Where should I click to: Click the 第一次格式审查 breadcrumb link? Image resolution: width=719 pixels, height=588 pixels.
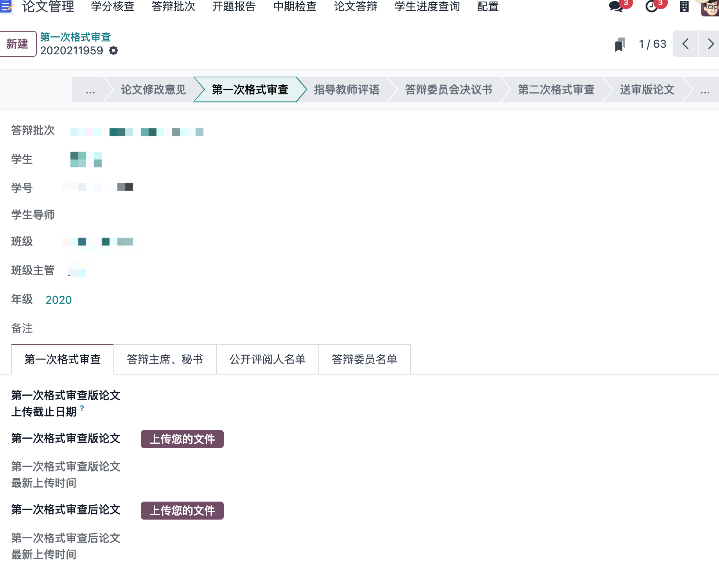pos(75,37)
